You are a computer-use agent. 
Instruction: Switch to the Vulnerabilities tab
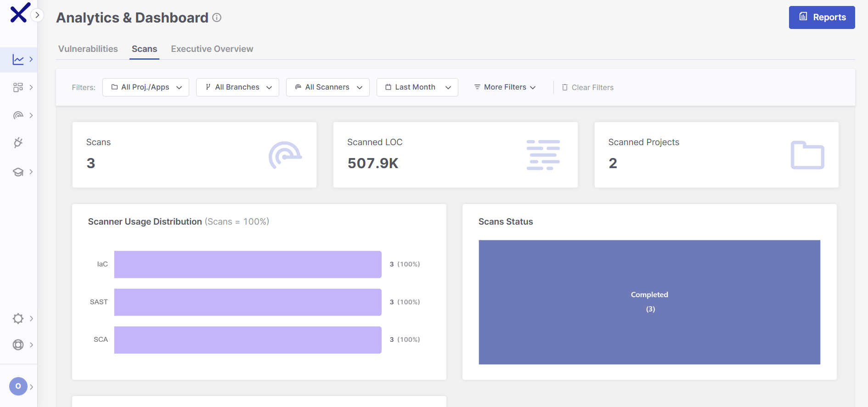[88, 49]
